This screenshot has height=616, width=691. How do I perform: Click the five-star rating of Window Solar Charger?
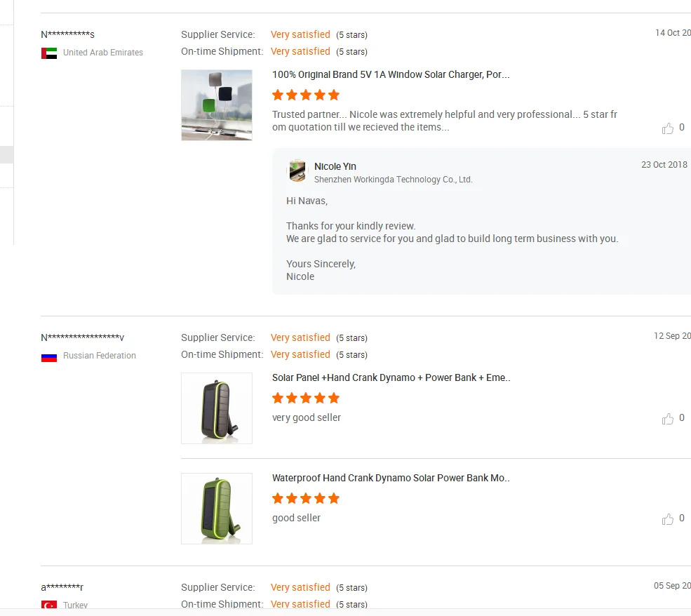305,95
